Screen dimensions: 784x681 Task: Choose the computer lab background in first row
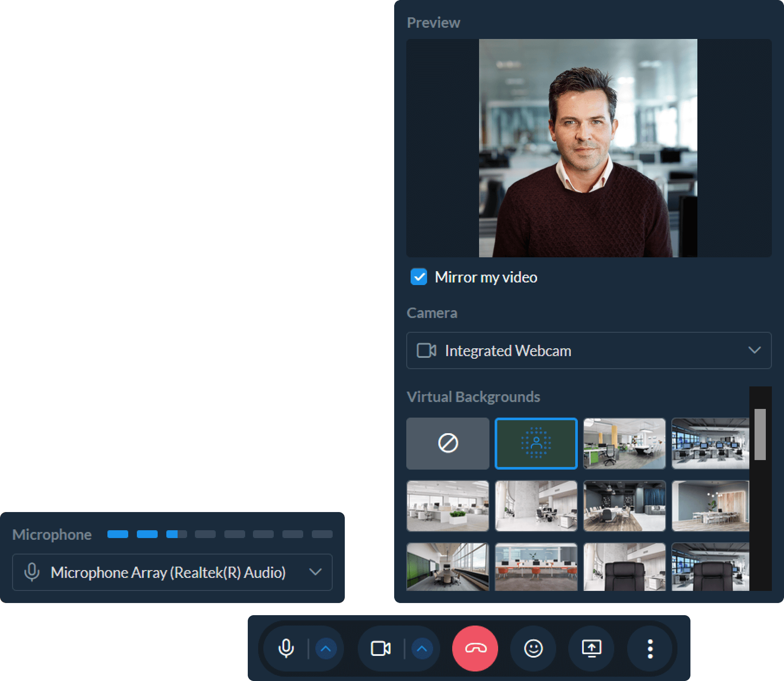pos(710,444)
